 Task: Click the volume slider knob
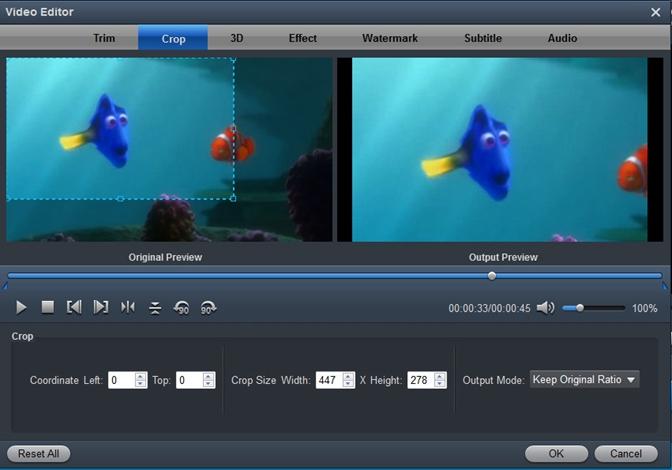[580, 308]
